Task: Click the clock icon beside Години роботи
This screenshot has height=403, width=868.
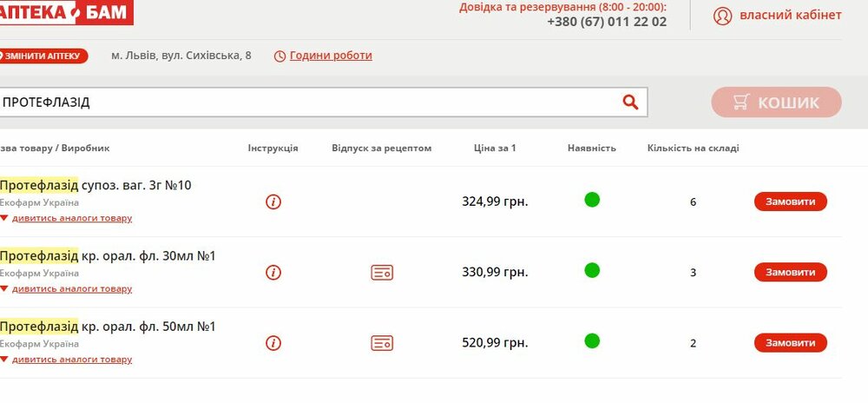Action: (280, 56)
